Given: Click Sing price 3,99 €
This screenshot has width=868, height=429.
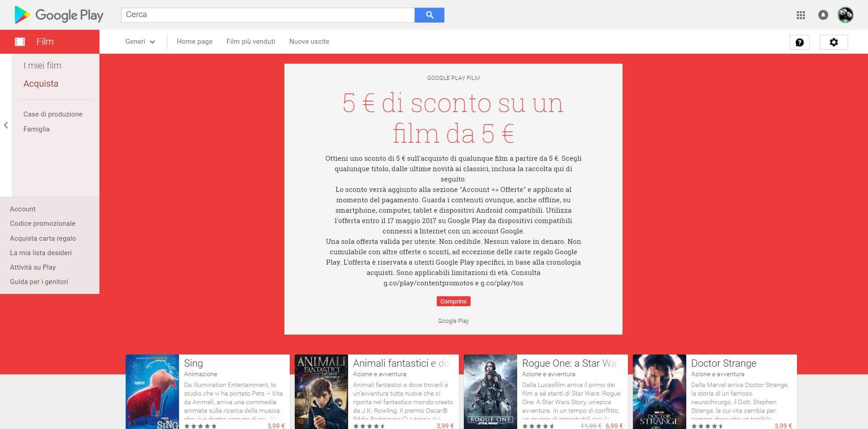Looking at the screenshot, I should [x=276, y=425].
